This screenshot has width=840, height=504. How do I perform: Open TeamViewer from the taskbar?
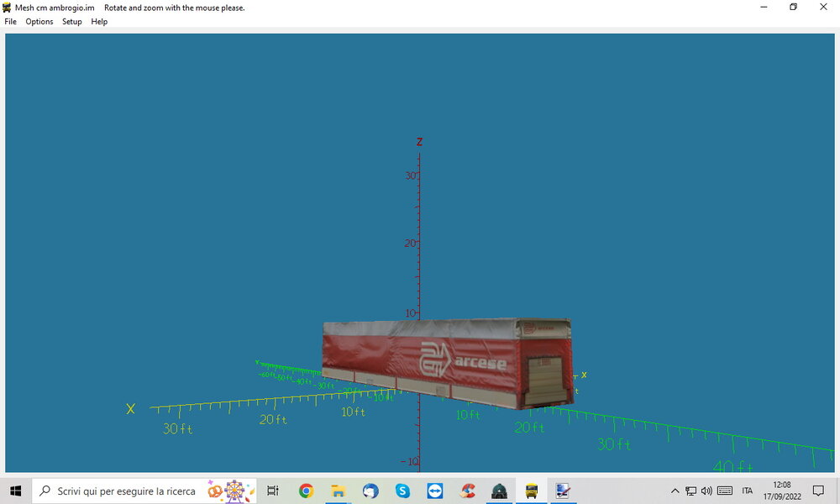pyautogui.click(x=434, y=491)
